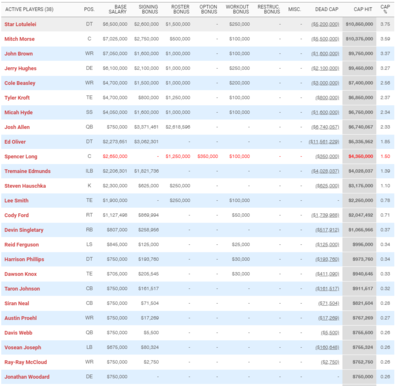Open Mitch Morse dead cap value
400x386 pixels.
coord(325,39)
